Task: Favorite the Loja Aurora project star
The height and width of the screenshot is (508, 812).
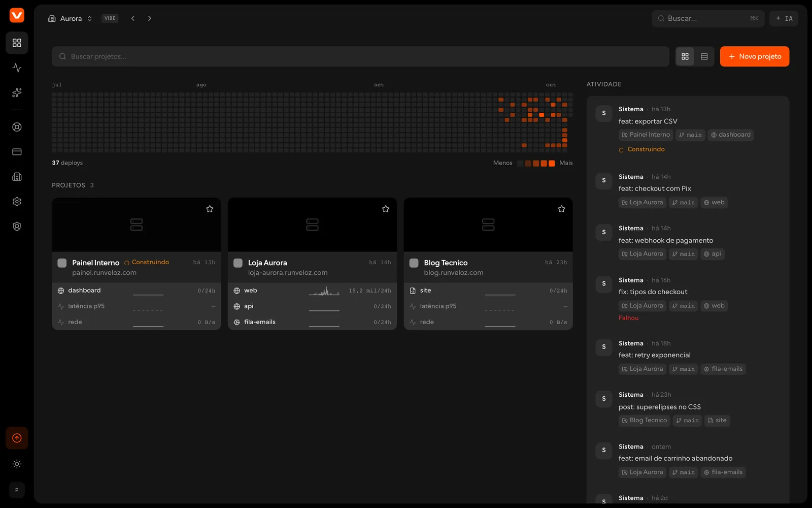Action: pos(386,209)
